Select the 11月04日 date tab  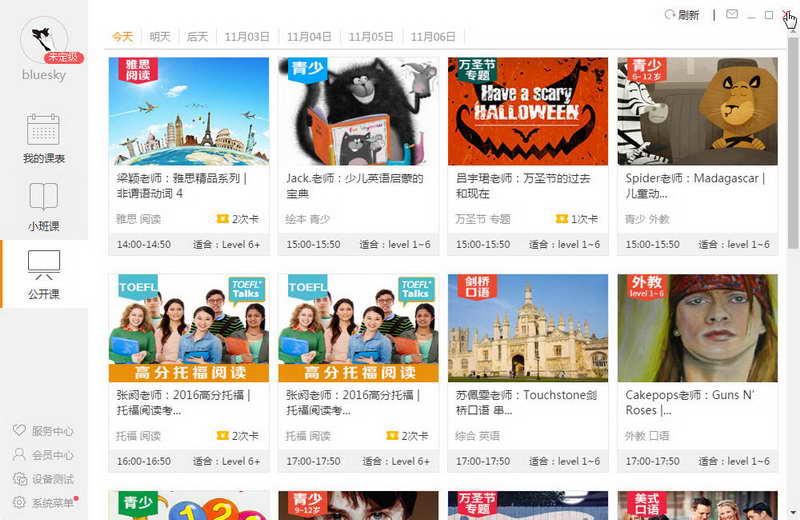(309, 37)
